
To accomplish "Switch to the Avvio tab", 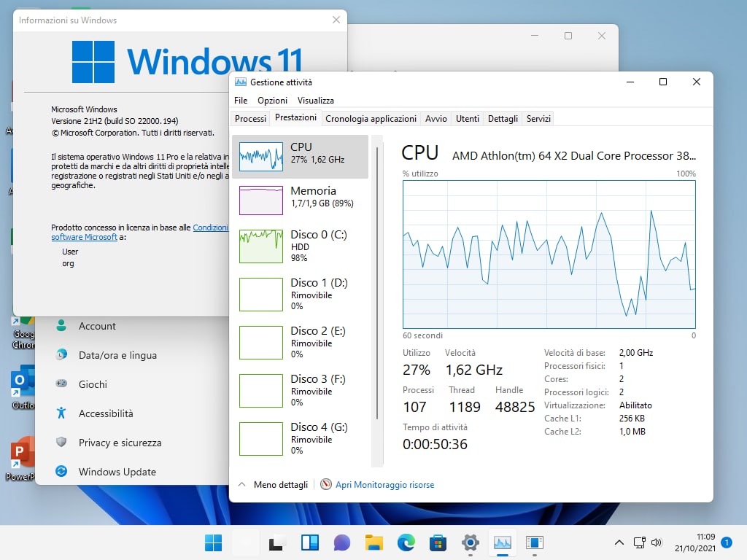I will (x=436, y=119).
